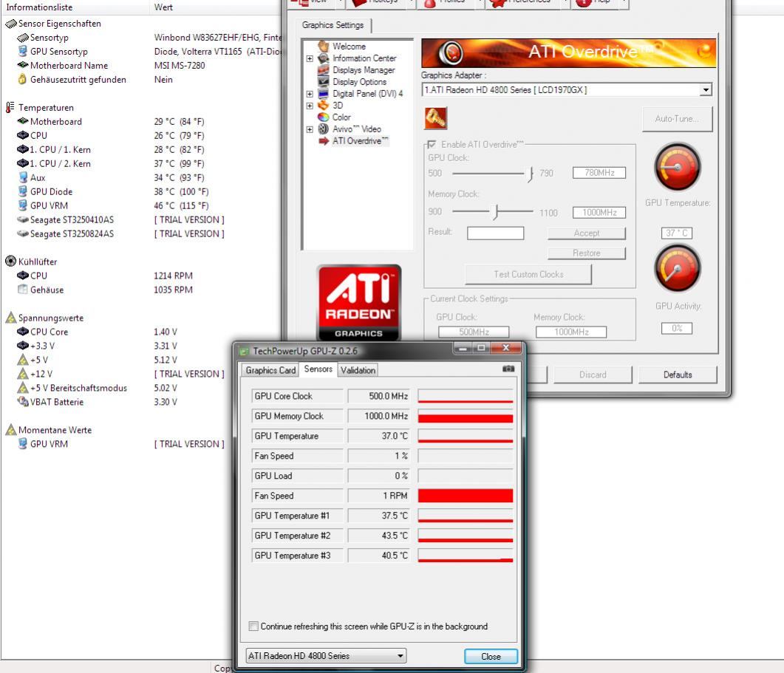This screenshot has width=784, height=673.
Task: Click the Defaults button
Action: [678, 375]
